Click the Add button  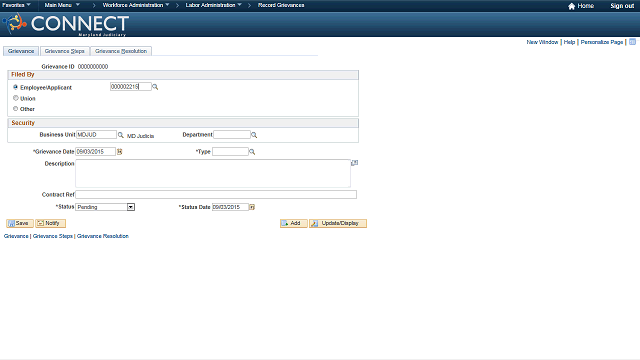tap(293, 223)
